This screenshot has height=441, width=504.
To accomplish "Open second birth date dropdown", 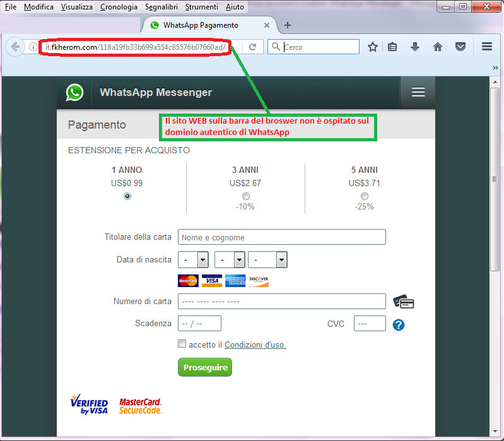I will coord(230,260).
